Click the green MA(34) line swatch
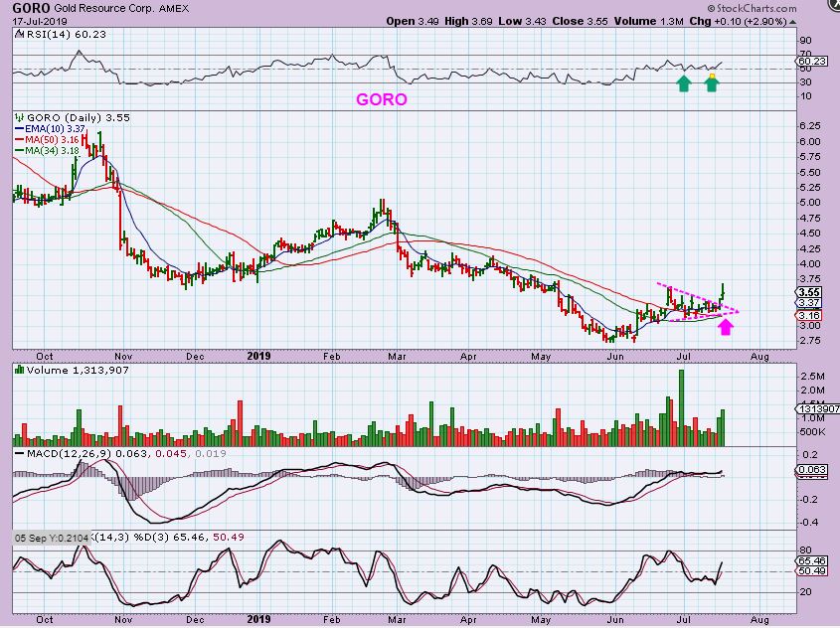The image size is (840, 628). [x=20, y=151]
